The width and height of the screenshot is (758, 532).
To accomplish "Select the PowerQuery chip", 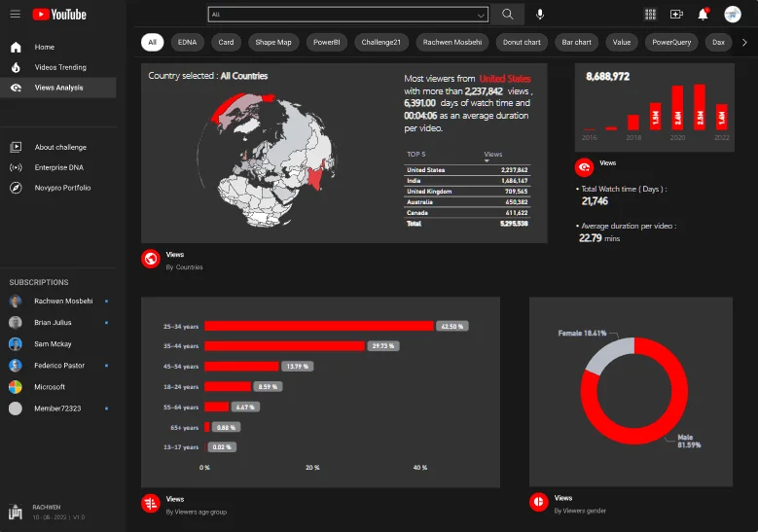I will (x=671, y=42).
